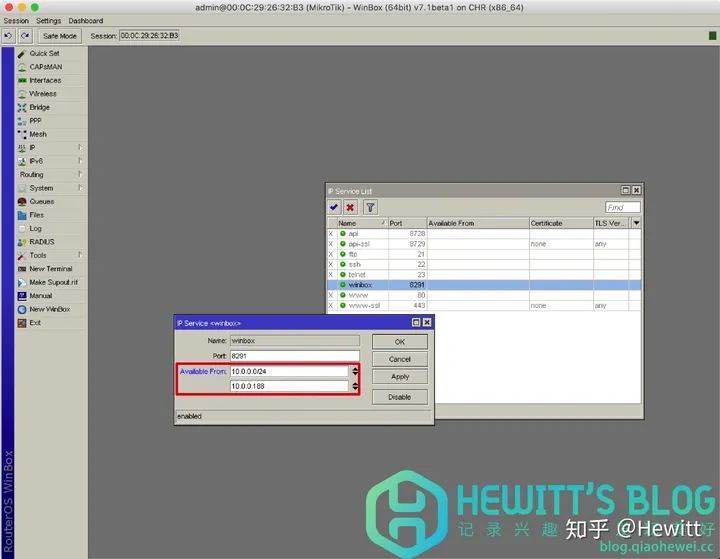Click OK in IP Service dialog
Viewport: 720px width, 559px height.
point(399,342)
